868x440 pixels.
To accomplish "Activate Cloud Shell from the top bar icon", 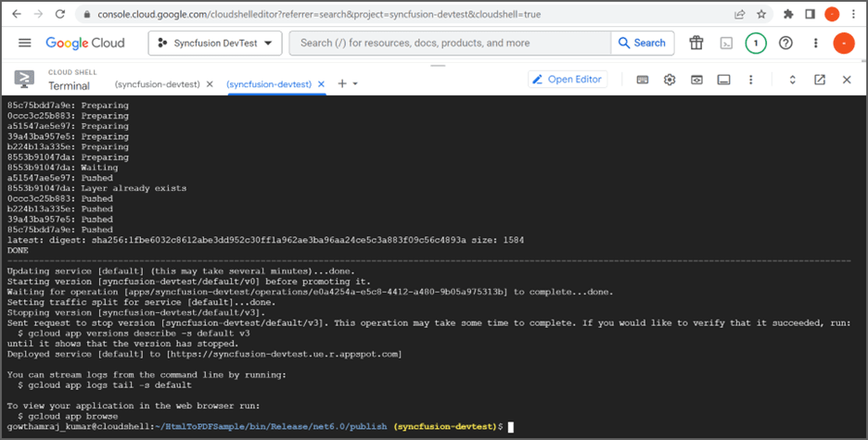I will pyautogui.click(x=726, y=44).
